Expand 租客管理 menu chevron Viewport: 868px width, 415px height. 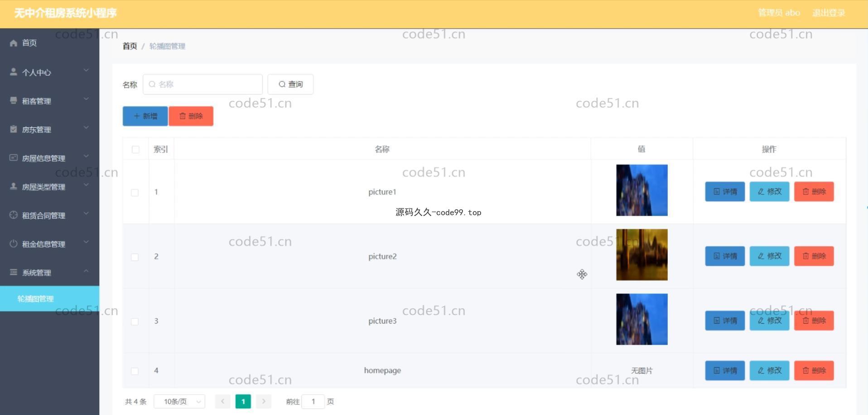click(86, 99)
